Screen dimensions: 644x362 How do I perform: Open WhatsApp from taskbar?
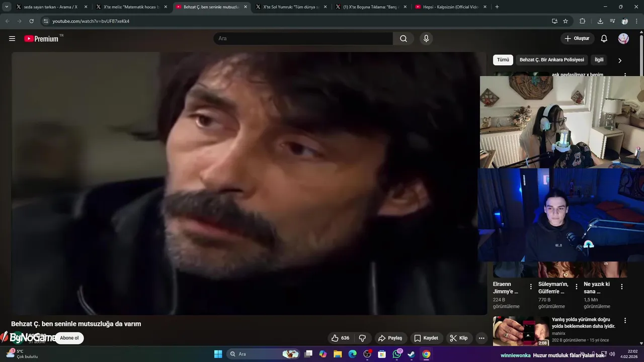pos(397,354)
